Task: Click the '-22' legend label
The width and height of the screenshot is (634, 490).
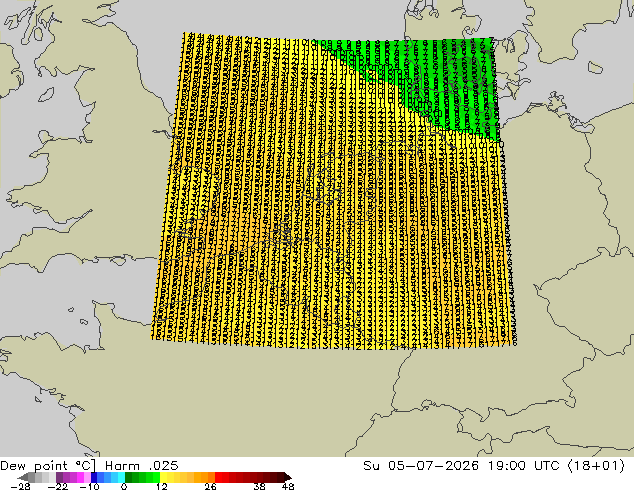Action: coord(58,486)
